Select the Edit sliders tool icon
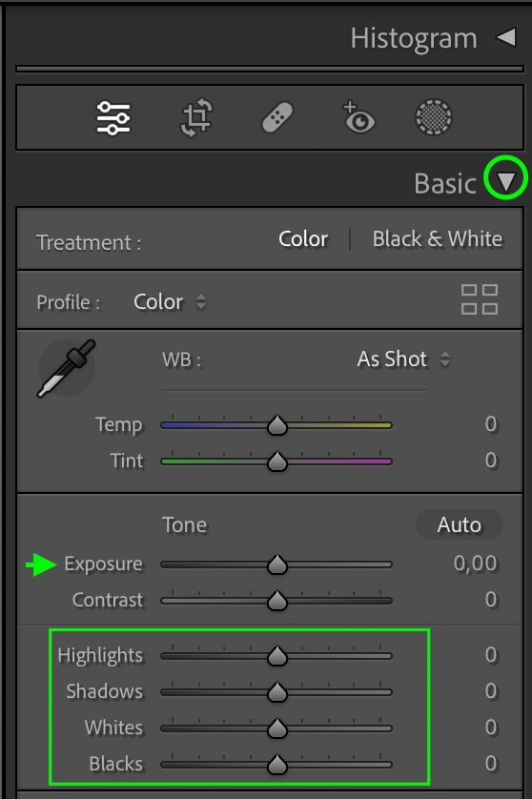The height and width of the screenshot is (799, 532). click(113, 118)
